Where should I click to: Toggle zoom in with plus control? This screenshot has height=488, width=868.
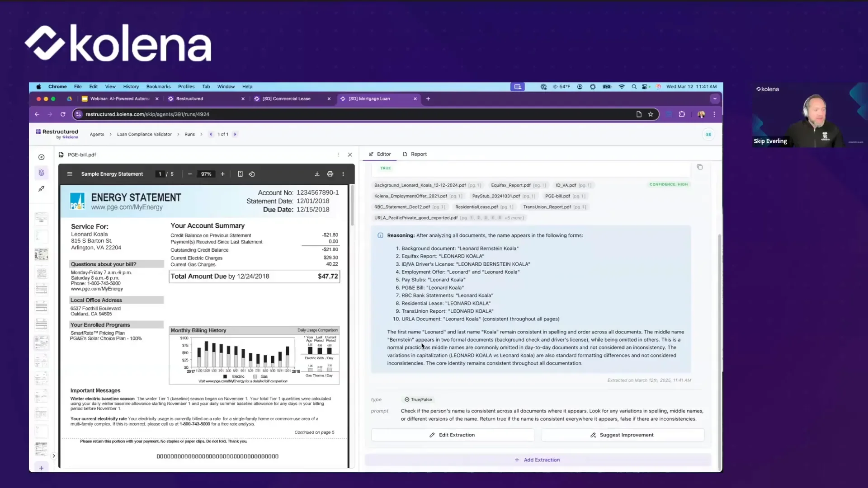coord(222,174)
